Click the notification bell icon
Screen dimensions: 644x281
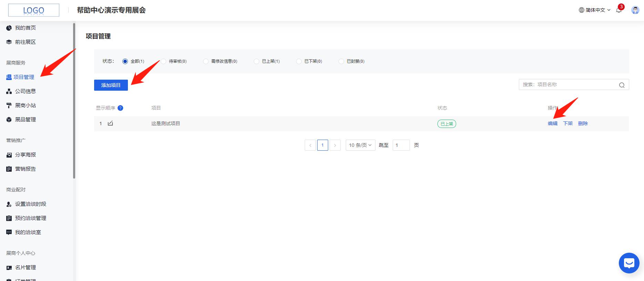[x=619, y=10]
